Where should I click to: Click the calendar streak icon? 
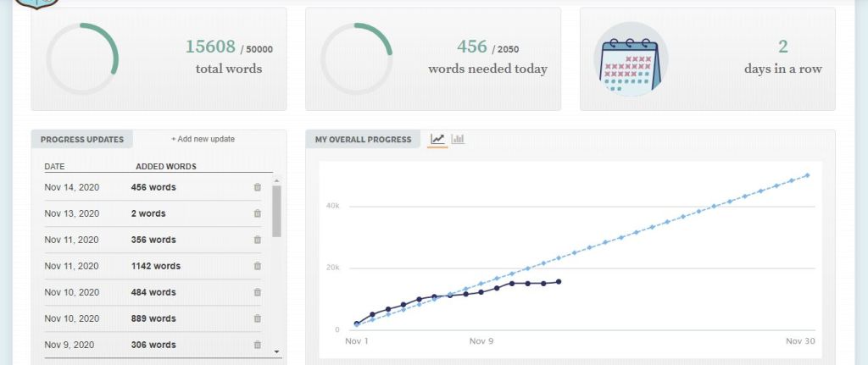[630, 59]
